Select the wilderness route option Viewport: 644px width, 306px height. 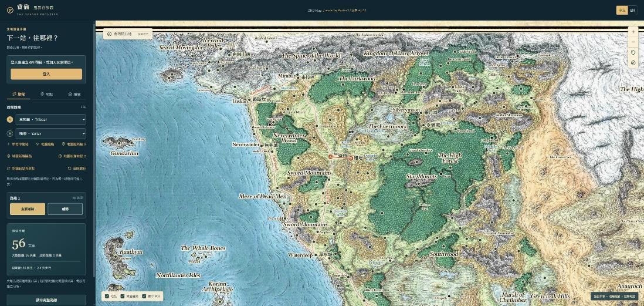65,209
